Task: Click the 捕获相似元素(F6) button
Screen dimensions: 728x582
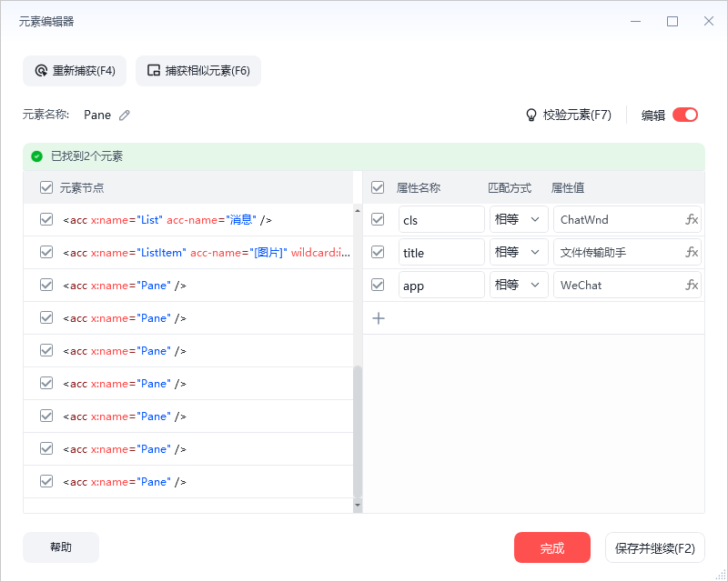Action: (198, 71)
